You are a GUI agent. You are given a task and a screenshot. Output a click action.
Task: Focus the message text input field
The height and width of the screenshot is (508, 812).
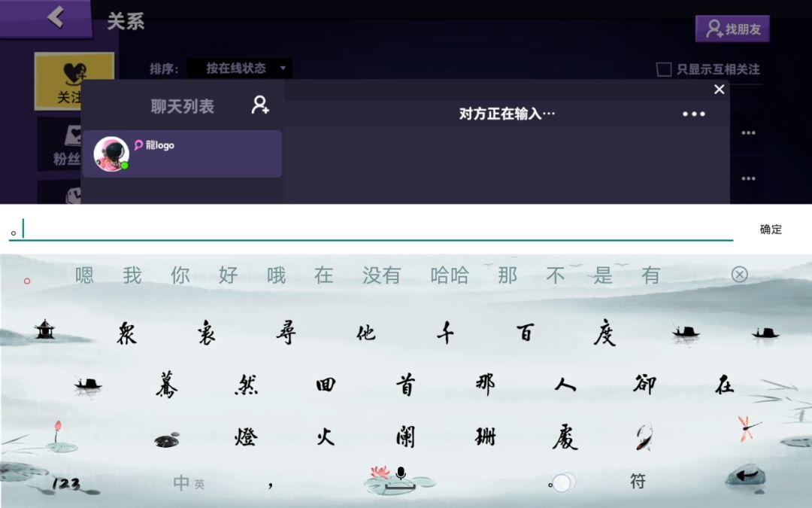point(371,230)
